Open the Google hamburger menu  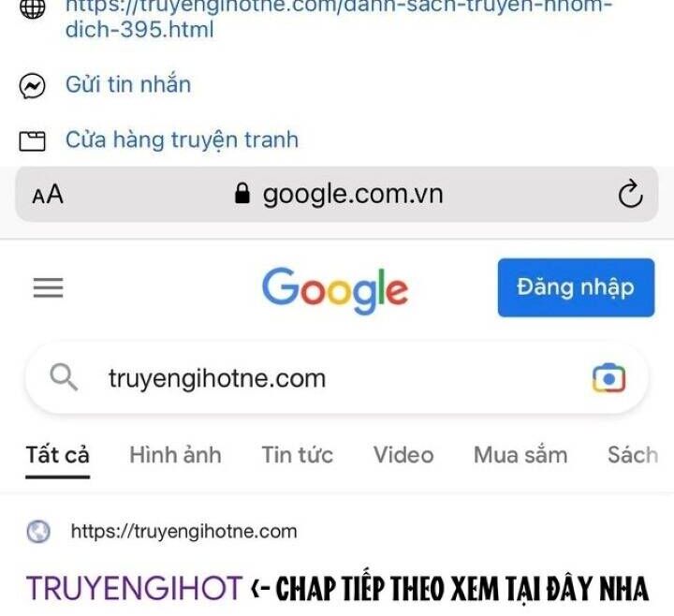point(48,287)
